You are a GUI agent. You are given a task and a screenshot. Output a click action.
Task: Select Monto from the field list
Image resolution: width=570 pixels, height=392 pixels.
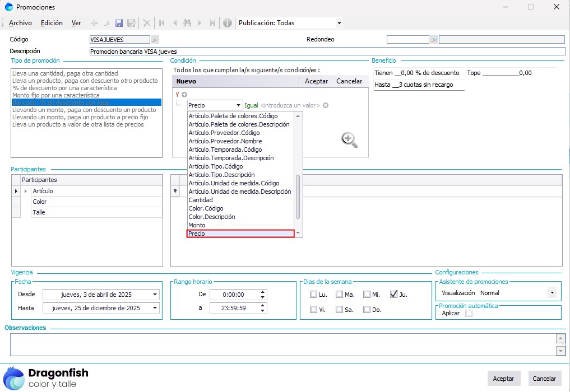[x=197, y=225]
